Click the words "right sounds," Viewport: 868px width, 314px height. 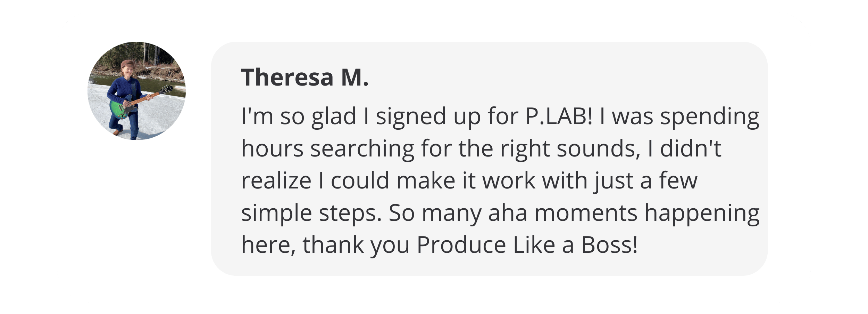point(570,148)
